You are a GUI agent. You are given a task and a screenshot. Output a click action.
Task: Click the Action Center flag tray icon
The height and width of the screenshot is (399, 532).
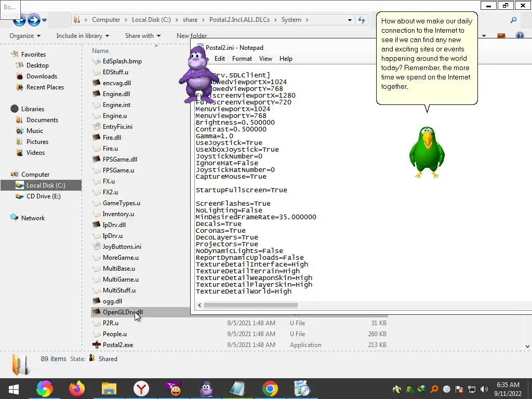459,389
